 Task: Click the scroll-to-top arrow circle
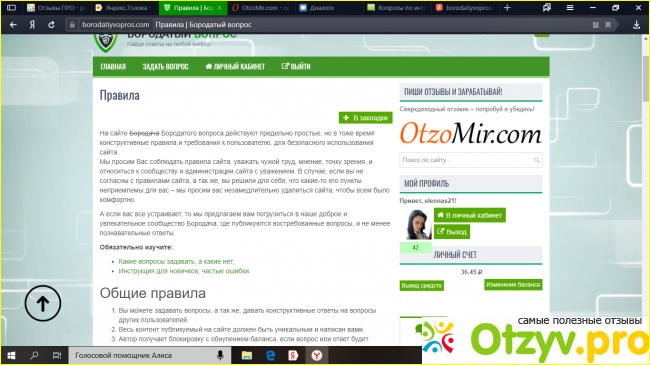pos(43,303)
